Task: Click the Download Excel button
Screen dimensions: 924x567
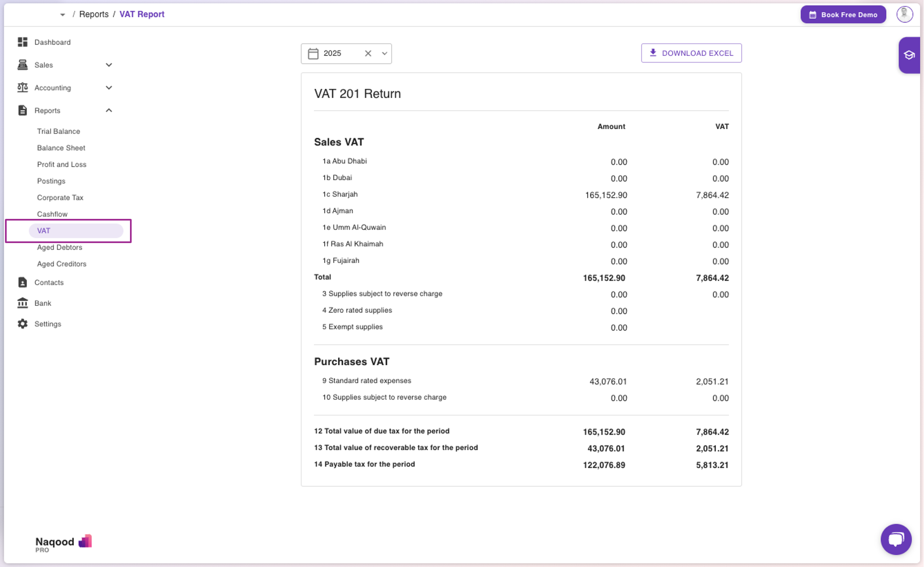Action: coord(691,53)
